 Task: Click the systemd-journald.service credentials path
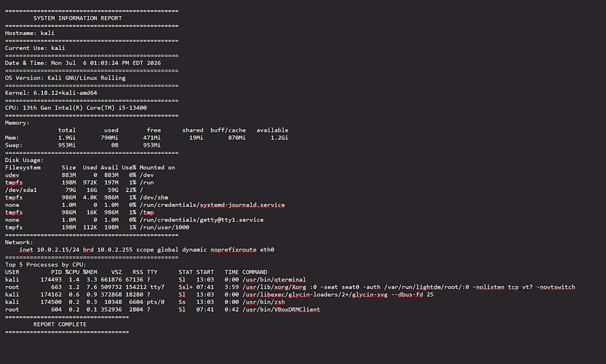pyautogui.click(x=212, y=205)
